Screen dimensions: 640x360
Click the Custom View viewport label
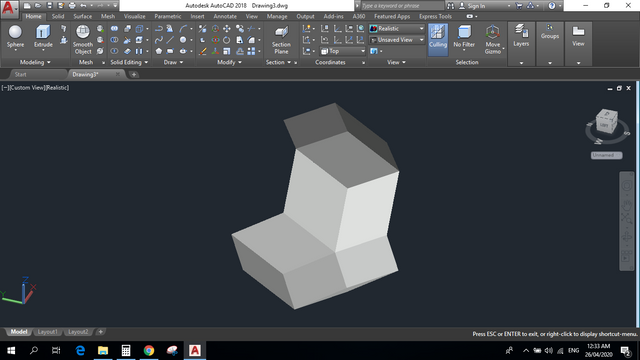coord(27,87)
